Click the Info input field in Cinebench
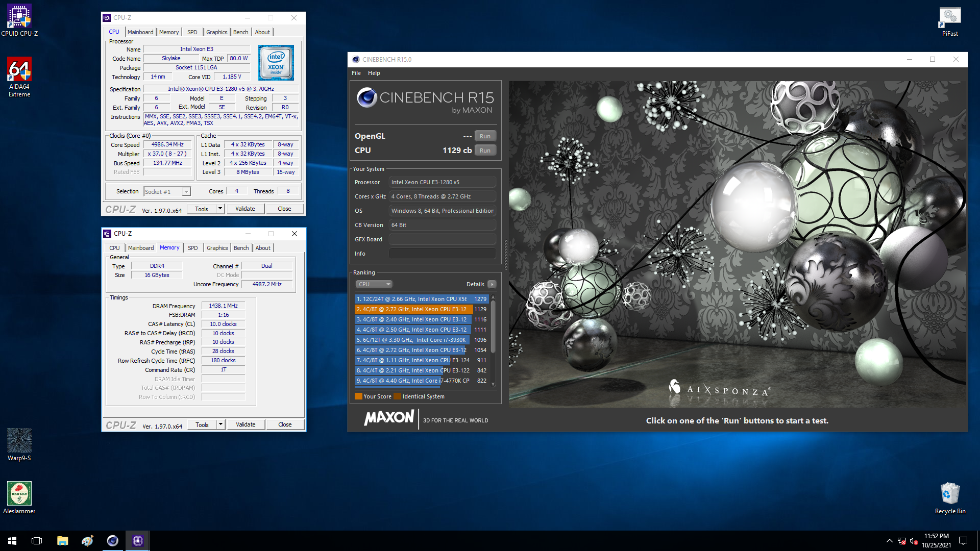 click(x=443, y=254)
